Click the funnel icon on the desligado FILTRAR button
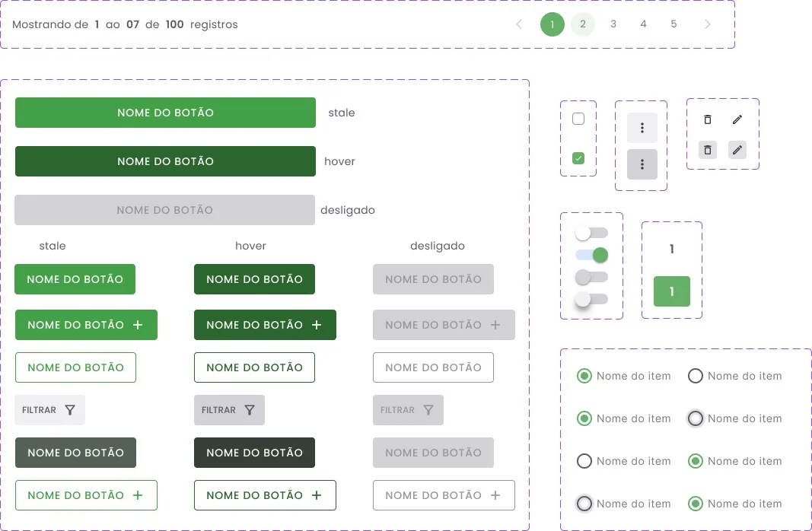This screenshot has width=812, height=531. [428, 410]
